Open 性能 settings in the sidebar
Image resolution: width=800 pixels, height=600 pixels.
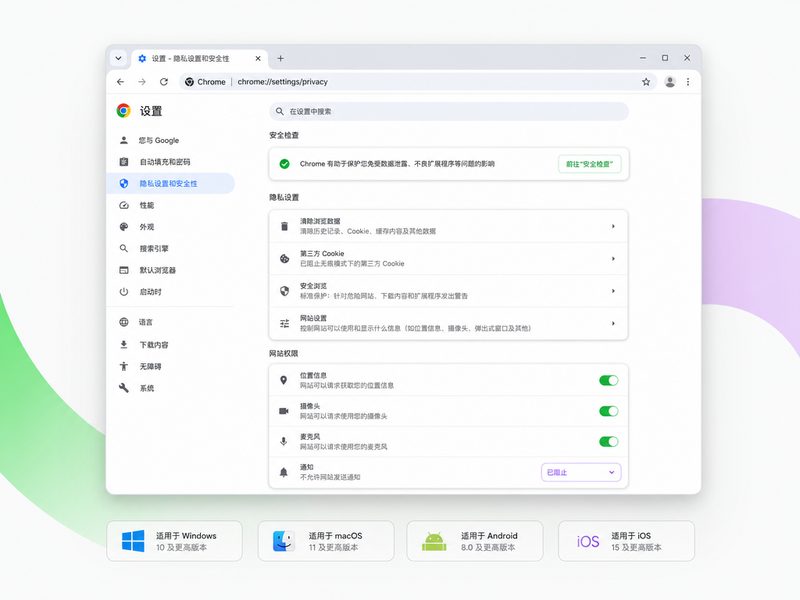[x=171, y=205]
